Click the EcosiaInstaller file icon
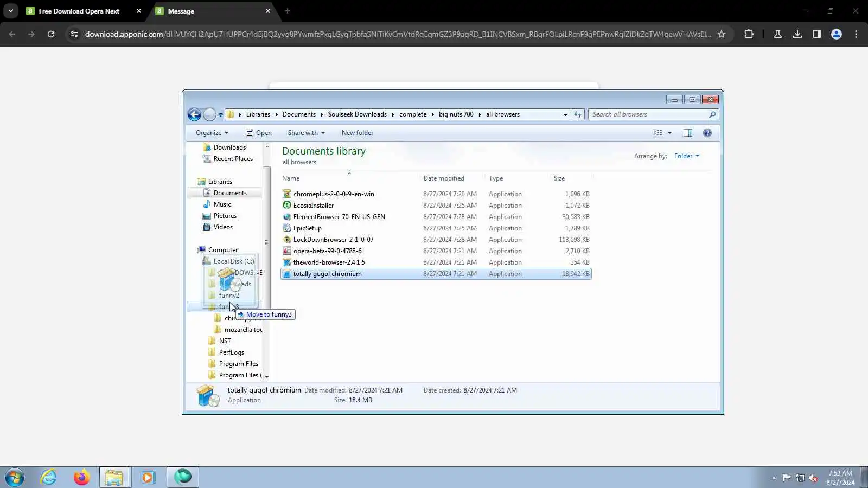Viewport: 868px width, 488px height. pyautogui.click(x=287, y=206)
